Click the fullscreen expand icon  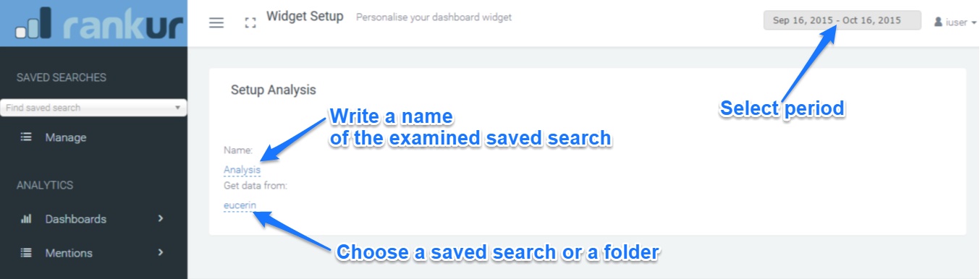click(251, 23)
